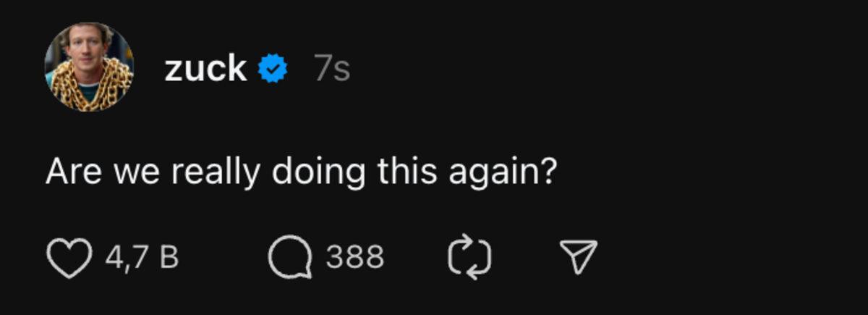Click the blue verified checkmark badge
Image resolution: width=868 pixels, height=315 pixels.
[273, 70]
